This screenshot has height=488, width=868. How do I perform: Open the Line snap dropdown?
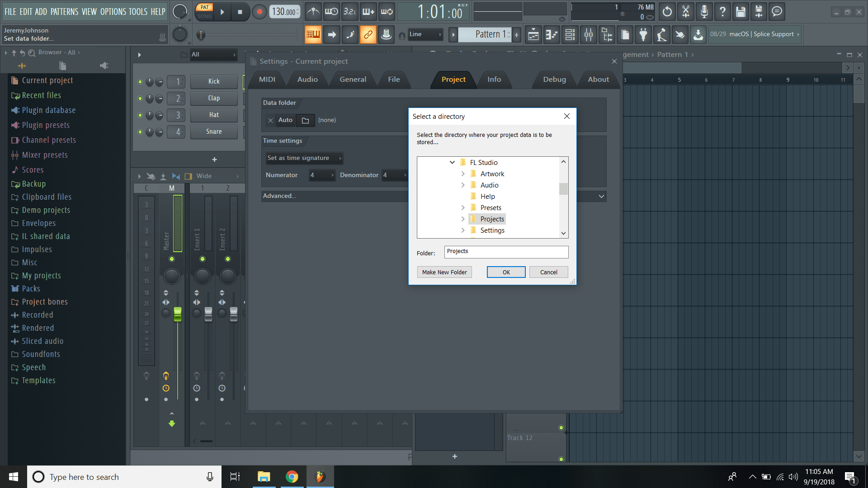click(425, 34)
